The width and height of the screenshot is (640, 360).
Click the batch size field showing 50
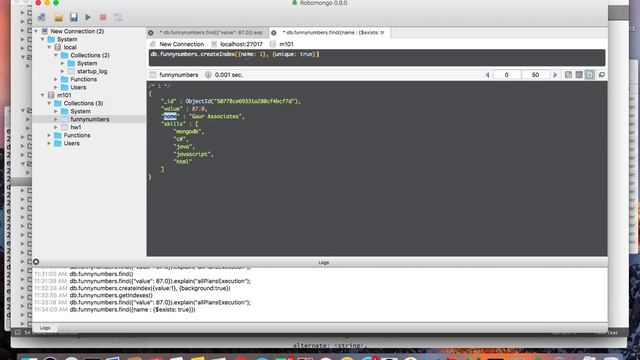(x=535, y=75)
